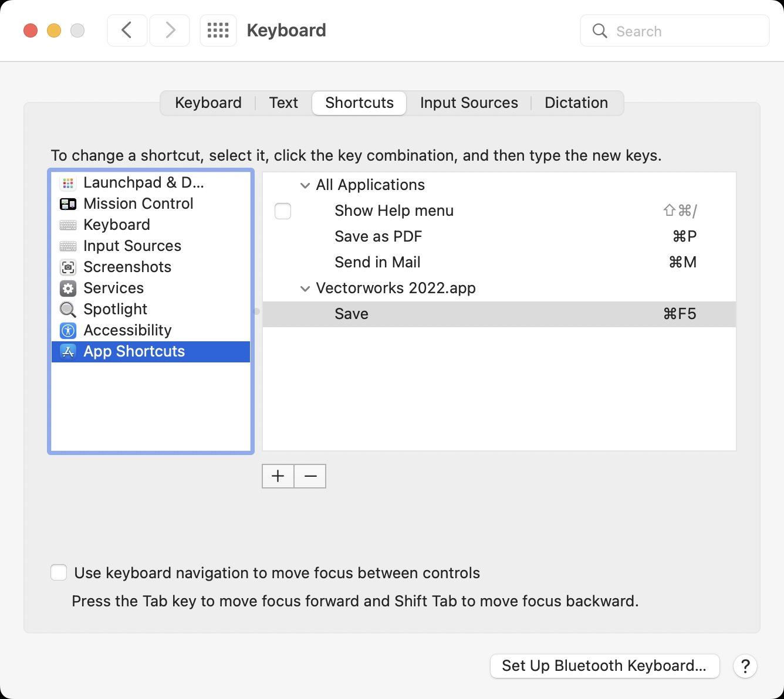Remove selected shortcut with minus button
Screen dimensions: 784x699
310,476
